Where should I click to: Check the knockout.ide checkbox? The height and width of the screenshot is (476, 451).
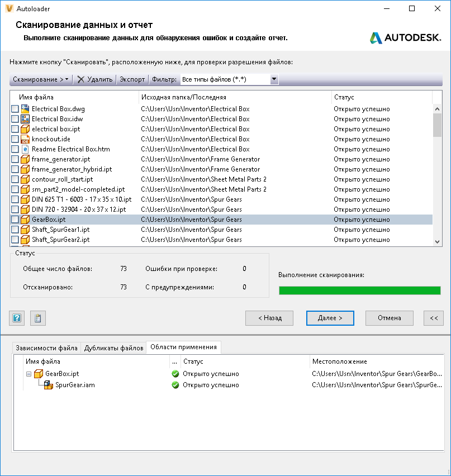15,139
